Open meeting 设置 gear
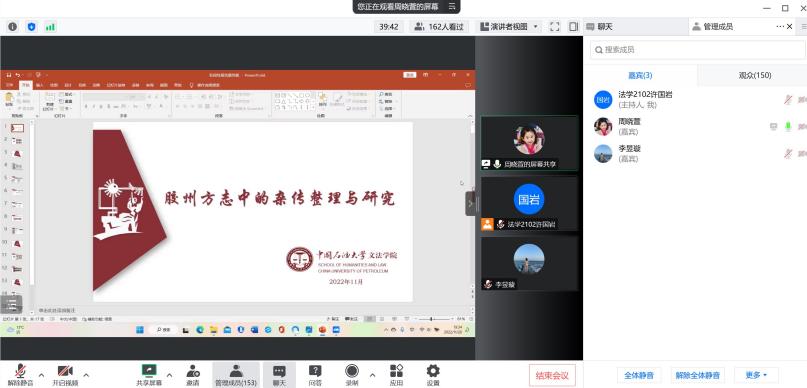807x388 pixels. pos(433,375)
